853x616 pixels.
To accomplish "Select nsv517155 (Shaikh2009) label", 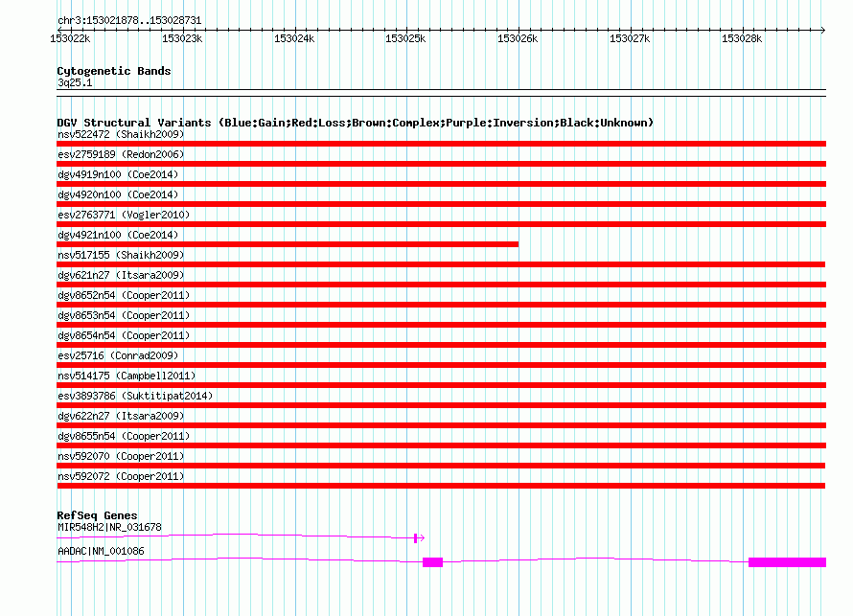I will (121, 255).
